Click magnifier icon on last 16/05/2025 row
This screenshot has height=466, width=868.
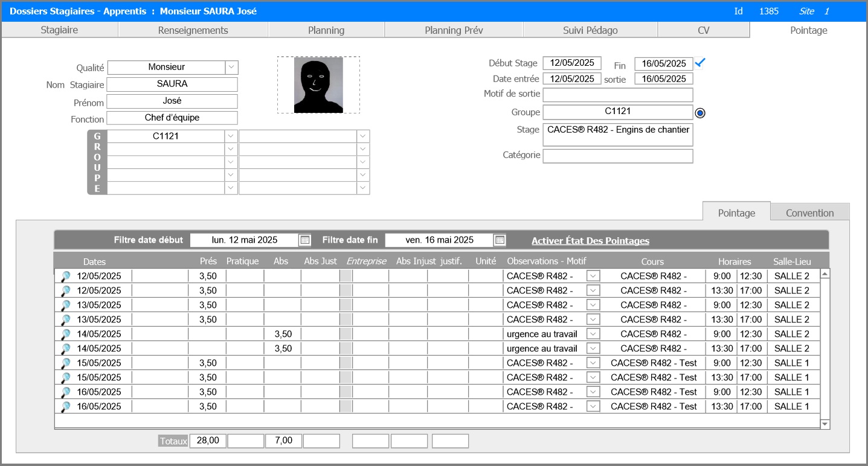click(x=65, y=407)
